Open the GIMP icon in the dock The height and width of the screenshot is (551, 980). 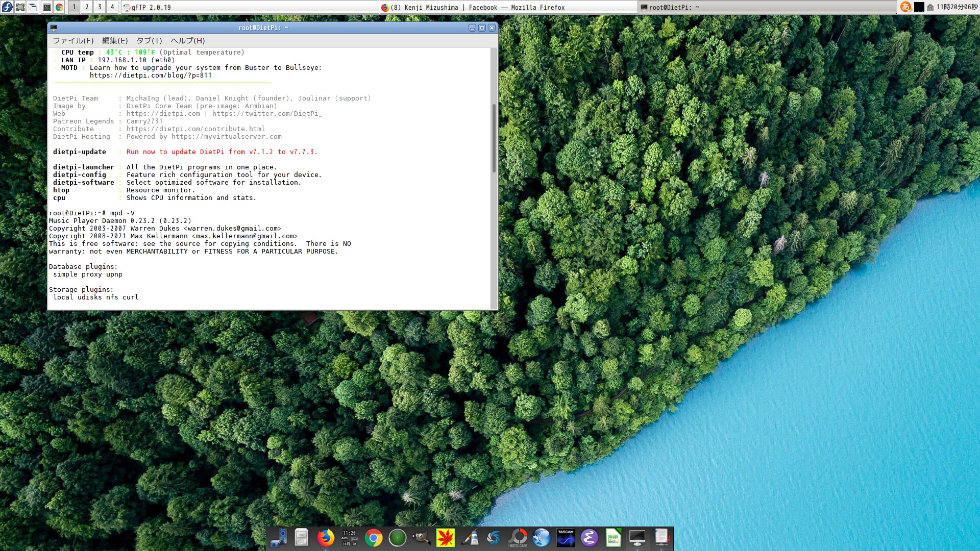(421, 538)
